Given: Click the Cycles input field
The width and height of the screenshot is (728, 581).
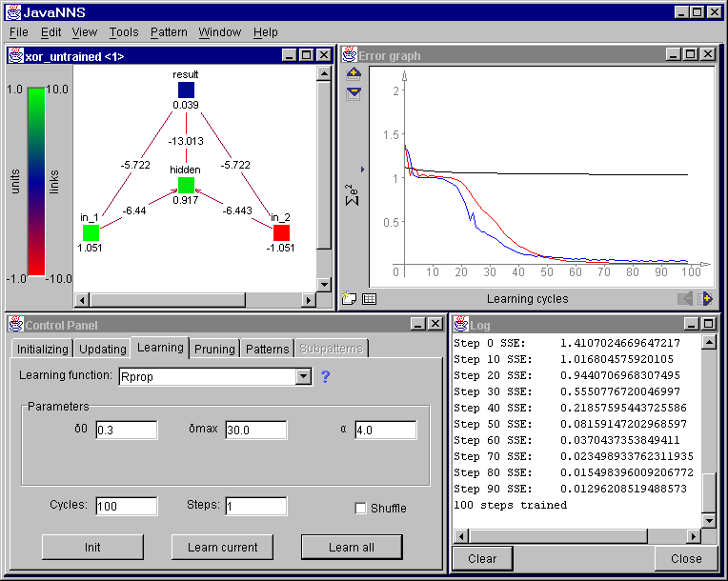Looking at the screenshot, I should (126, 506).
